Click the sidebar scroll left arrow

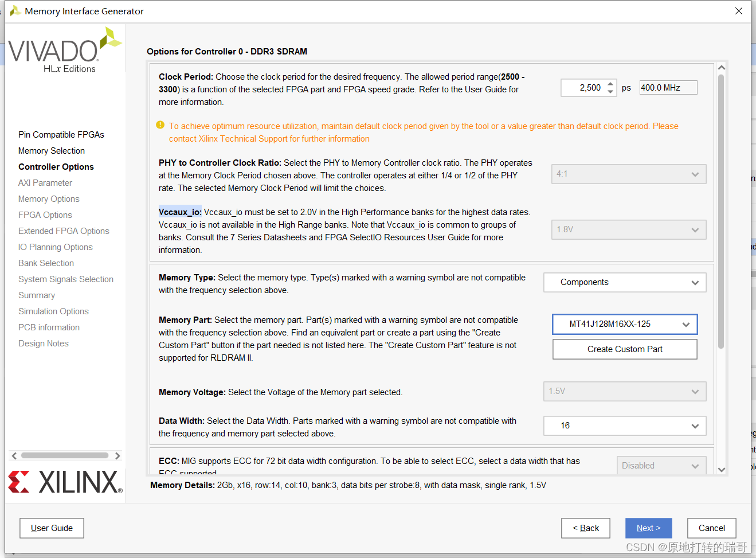[14, 456]
